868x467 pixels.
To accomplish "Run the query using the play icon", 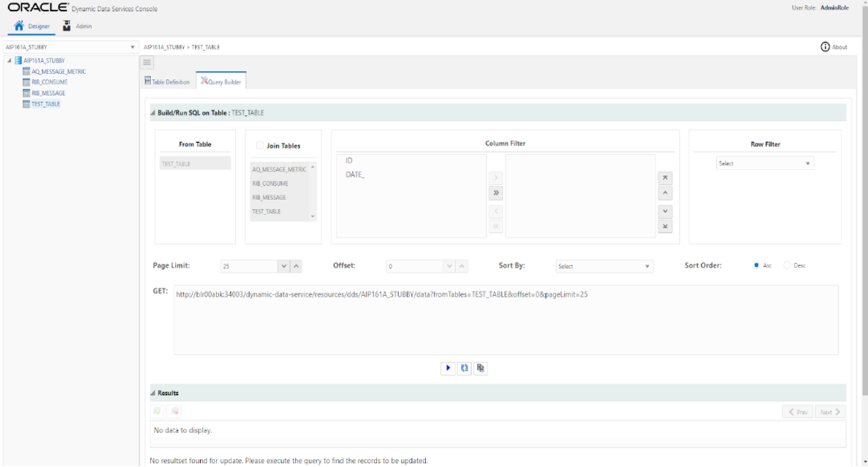I will pos(447,368).
